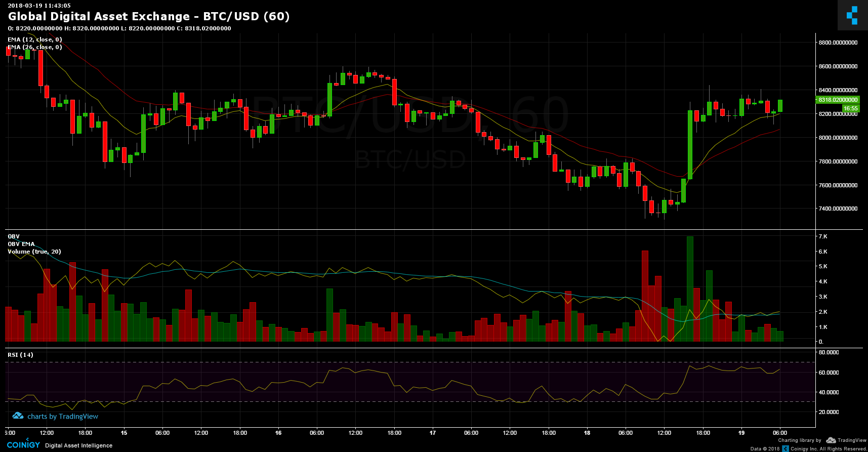
Task: Click the 'Charting library by' TradingView credit text
Action: [x=800, y=440]
